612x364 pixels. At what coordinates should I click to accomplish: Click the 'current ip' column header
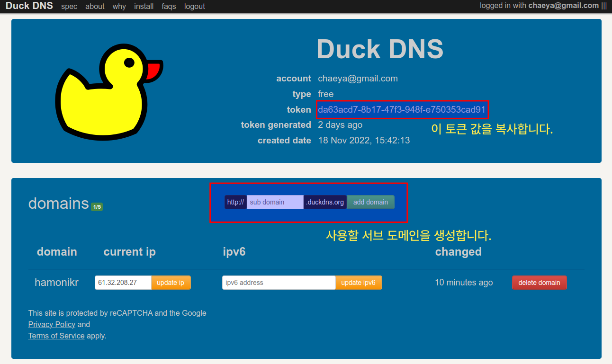coord(130,252)
